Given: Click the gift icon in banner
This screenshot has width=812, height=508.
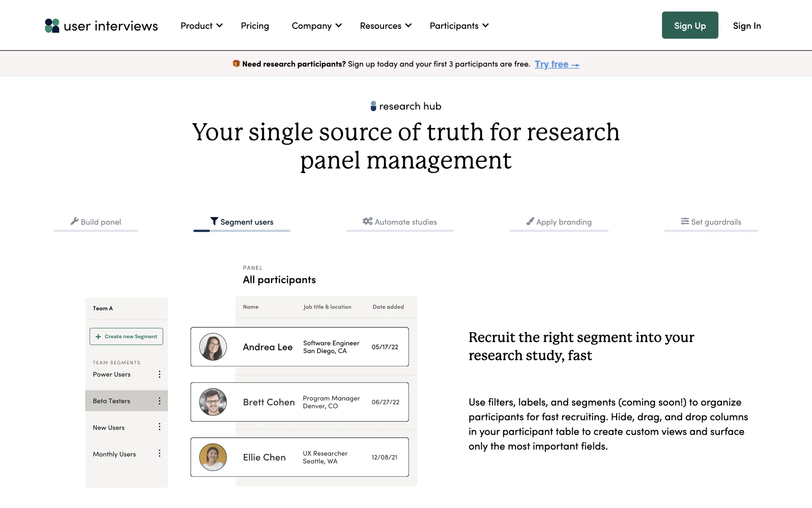Looking at the screenshot, I should pos(236,63).
